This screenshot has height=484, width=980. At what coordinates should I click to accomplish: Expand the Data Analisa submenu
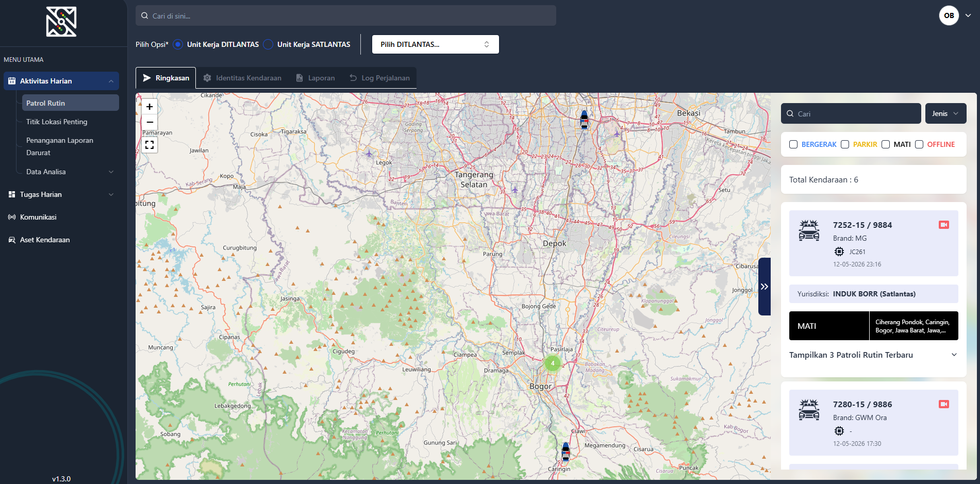111,172
